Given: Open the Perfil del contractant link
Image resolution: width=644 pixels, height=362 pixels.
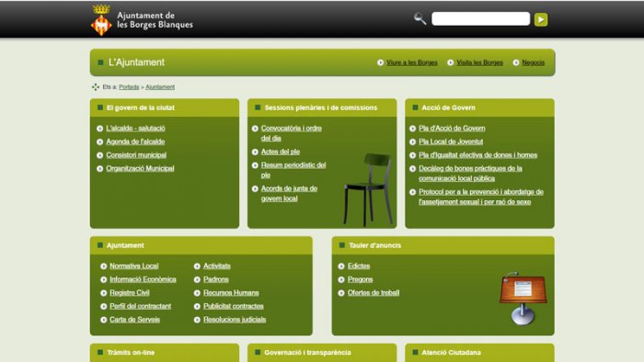Looking at the screenshot, I should [140, 306].
